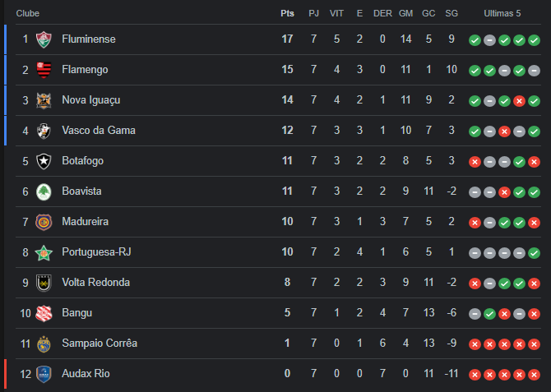Click the Fluminense club crest
This screenshot has height=392, width=551.
tap(44, 39)
